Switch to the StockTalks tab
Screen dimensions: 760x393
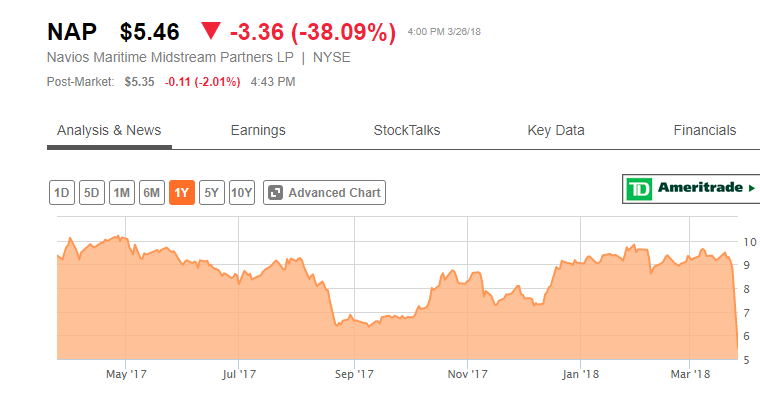tap(407, 130)
